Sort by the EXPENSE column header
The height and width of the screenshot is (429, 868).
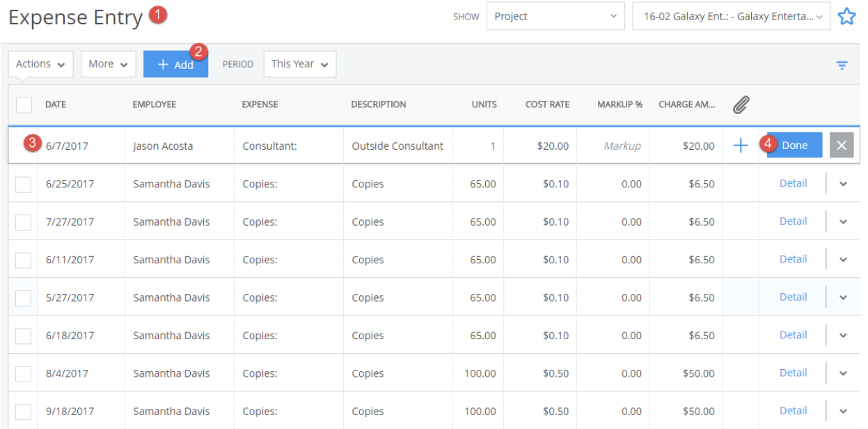point(260,104)
